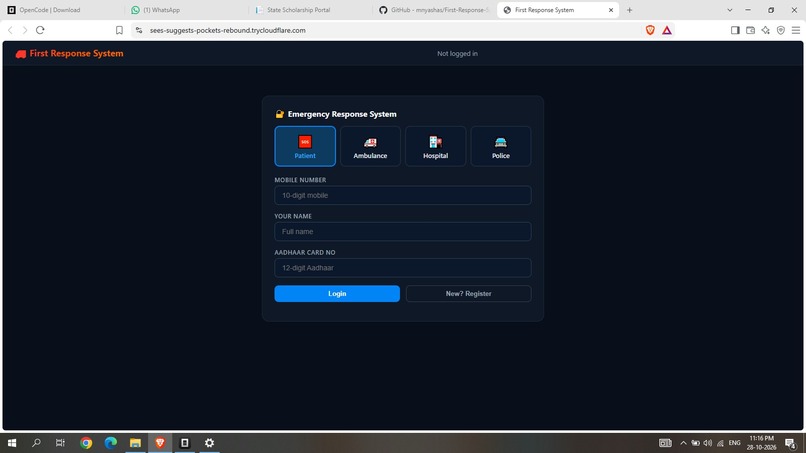This screenshot has height=453, width=806.
Task: Click the First Response System logo
Action: point(69,53)
